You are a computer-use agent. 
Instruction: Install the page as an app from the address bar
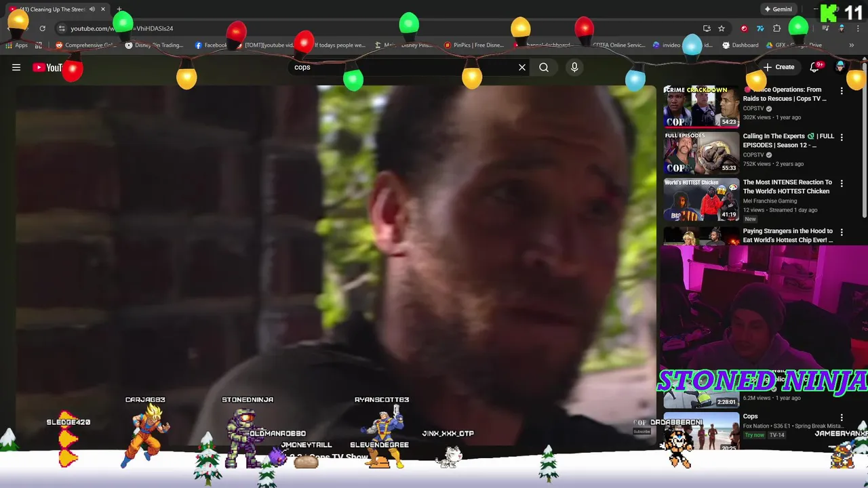(707, 28)
